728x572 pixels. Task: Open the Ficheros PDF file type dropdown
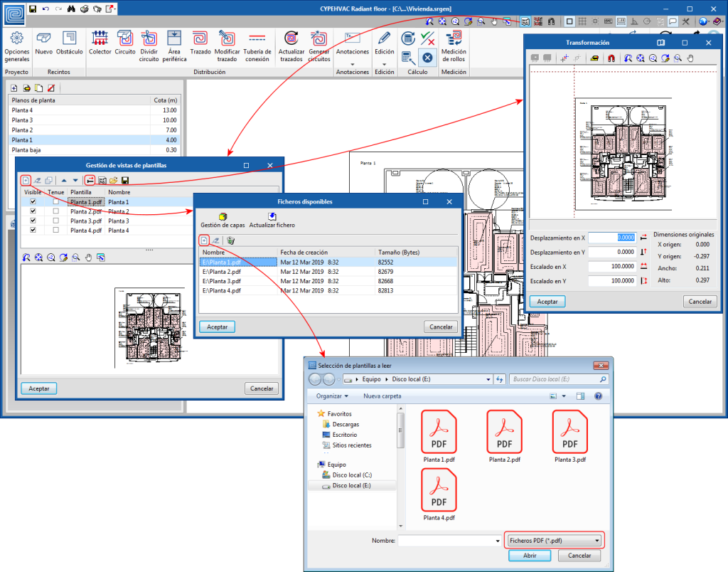click(x=555, y=541)
